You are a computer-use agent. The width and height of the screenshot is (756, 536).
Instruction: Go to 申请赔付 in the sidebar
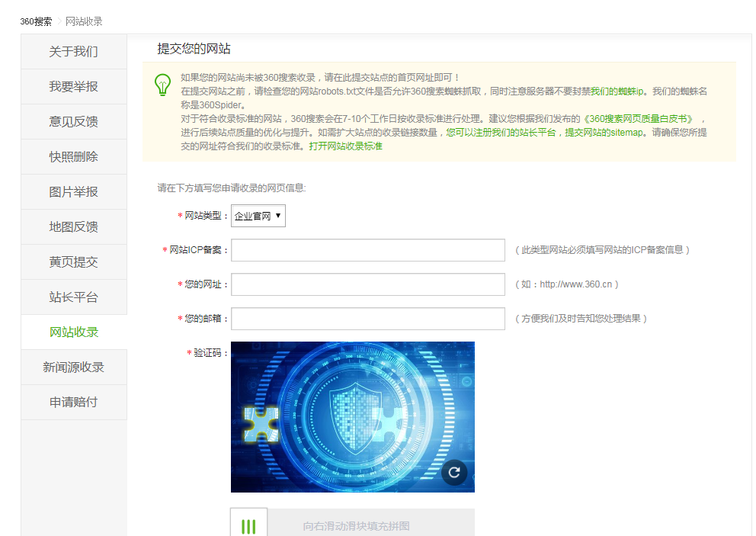pos(74,403)
